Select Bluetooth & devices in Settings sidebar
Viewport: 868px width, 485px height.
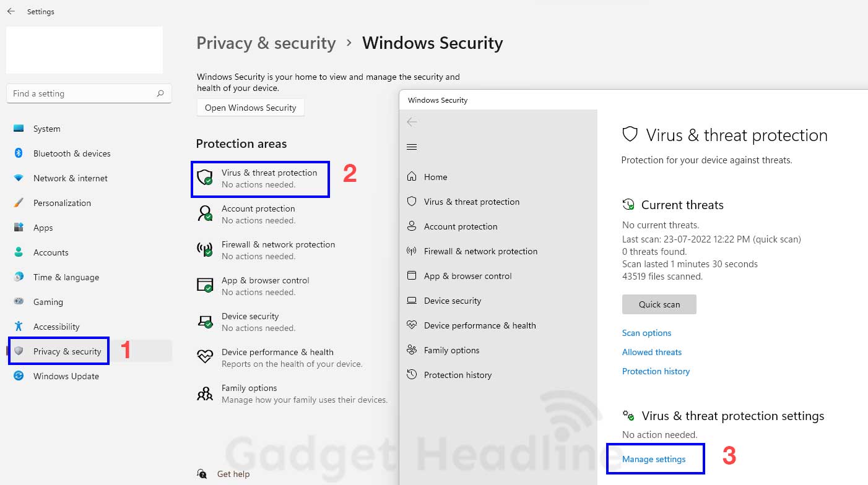pos(71,153)
